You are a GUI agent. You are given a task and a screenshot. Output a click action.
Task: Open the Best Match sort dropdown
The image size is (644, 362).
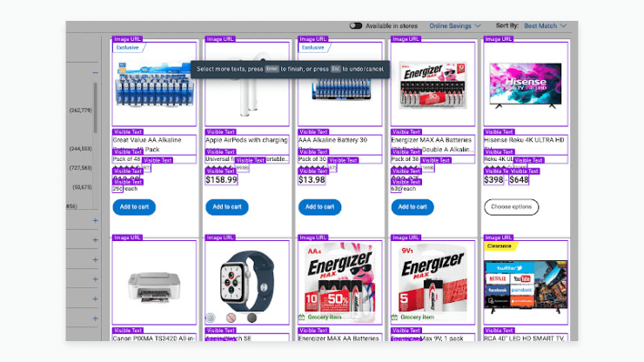click(x=545, y=26)
